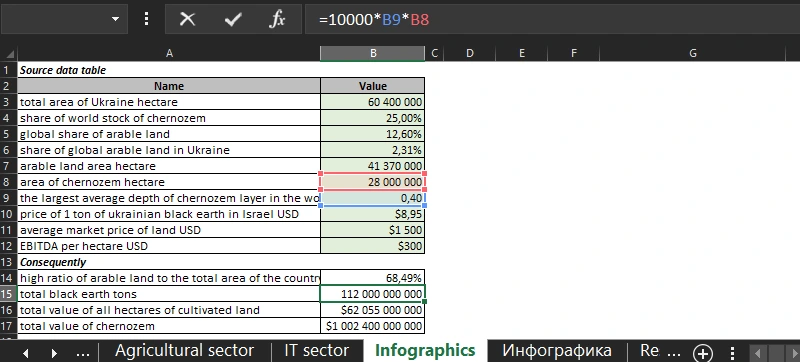Viewport: 800px width, 362px height.
Task: Select column C header
Action: coord(434,54)
